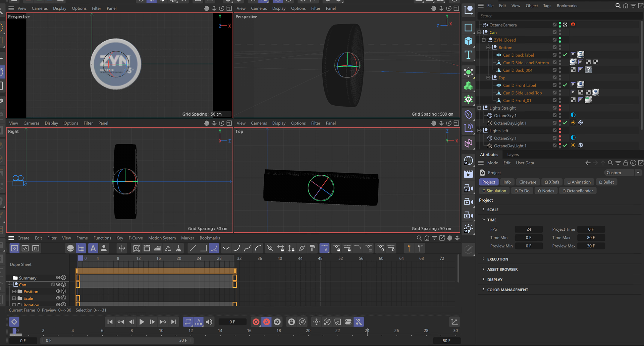Open top-left viewport Cameras menu
644x346 pixels.
tap(40, 8)
